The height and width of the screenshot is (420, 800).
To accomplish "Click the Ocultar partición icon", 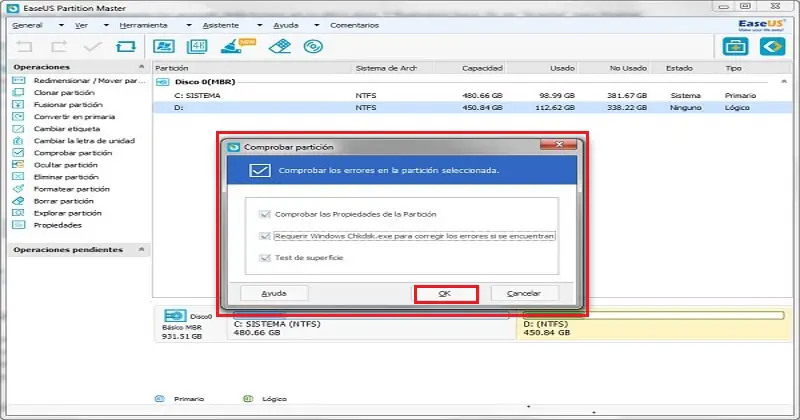I will tap(18, 164).
